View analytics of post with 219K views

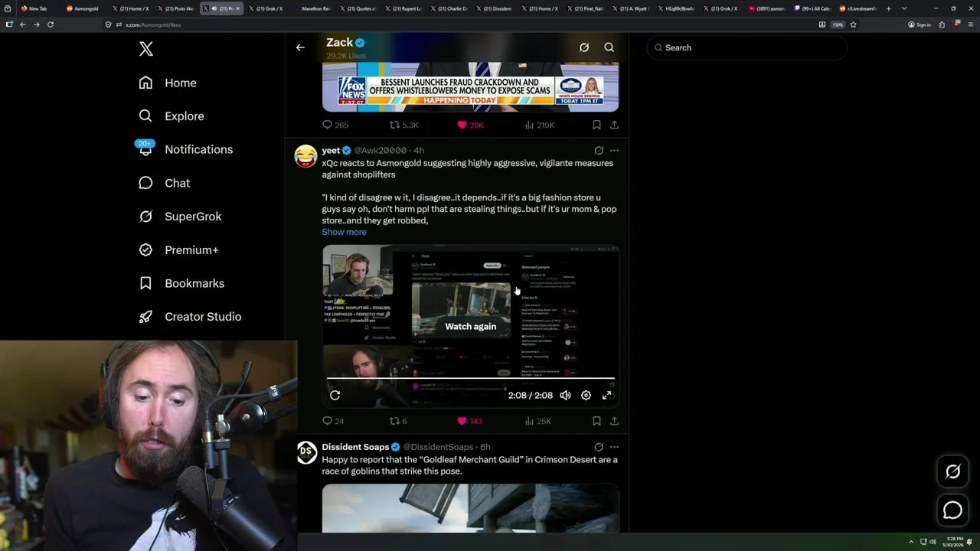pyautogui.click(x=539, y=125)
